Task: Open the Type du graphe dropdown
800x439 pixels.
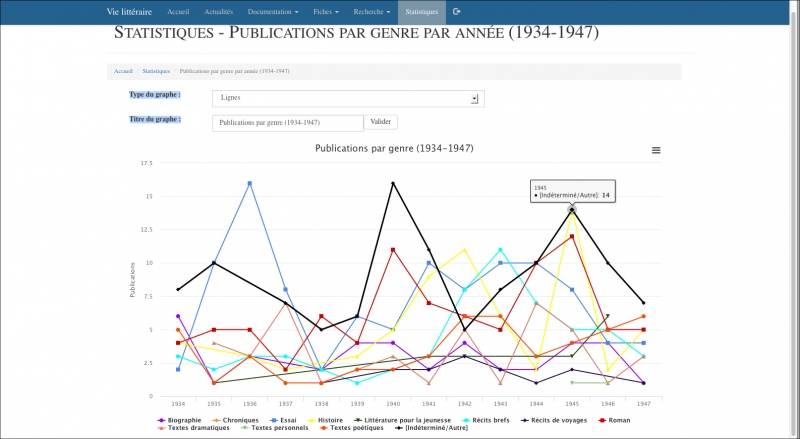Action: (x=347, y=98)
